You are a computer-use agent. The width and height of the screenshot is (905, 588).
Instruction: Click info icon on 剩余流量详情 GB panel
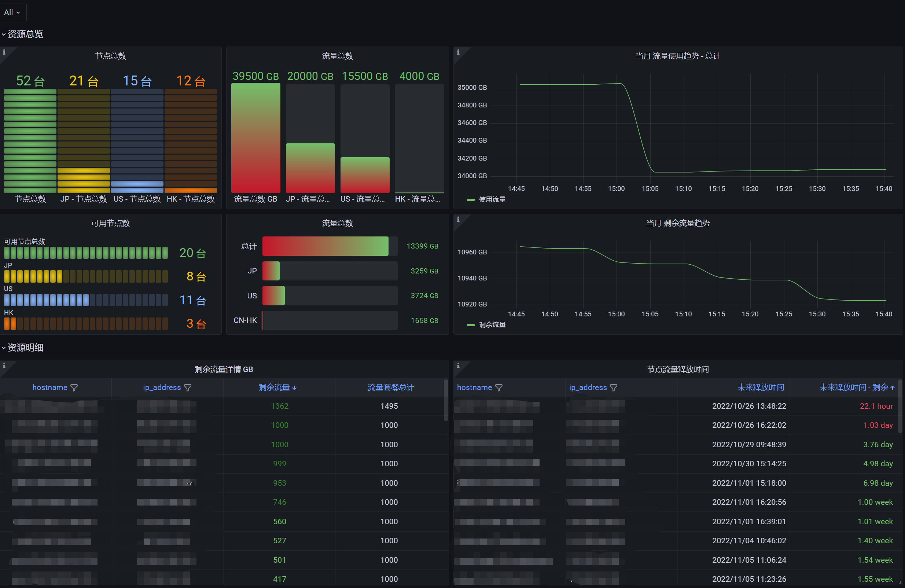[4, 365]
